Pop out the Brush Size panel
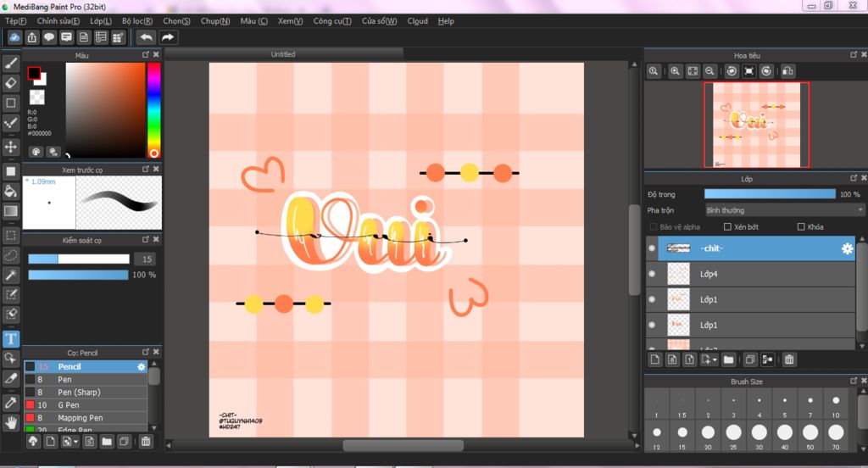The image size is (868, 468). [x=853, y=381]
